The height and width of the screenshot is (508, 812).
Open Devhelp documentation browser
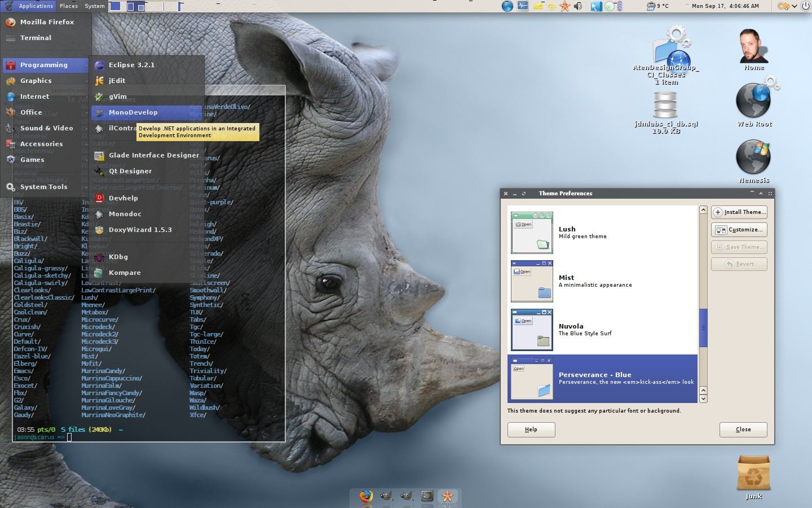pyautogui.click(x=147, y=198)
